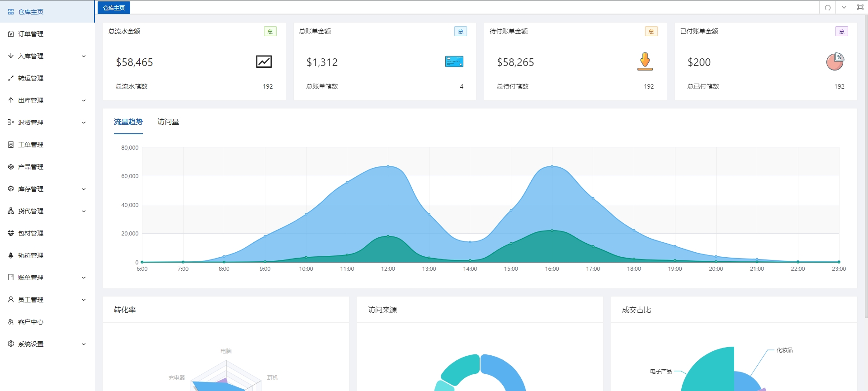
Task: Click the $58,465 total amount value
Action: tap(135, 62)
